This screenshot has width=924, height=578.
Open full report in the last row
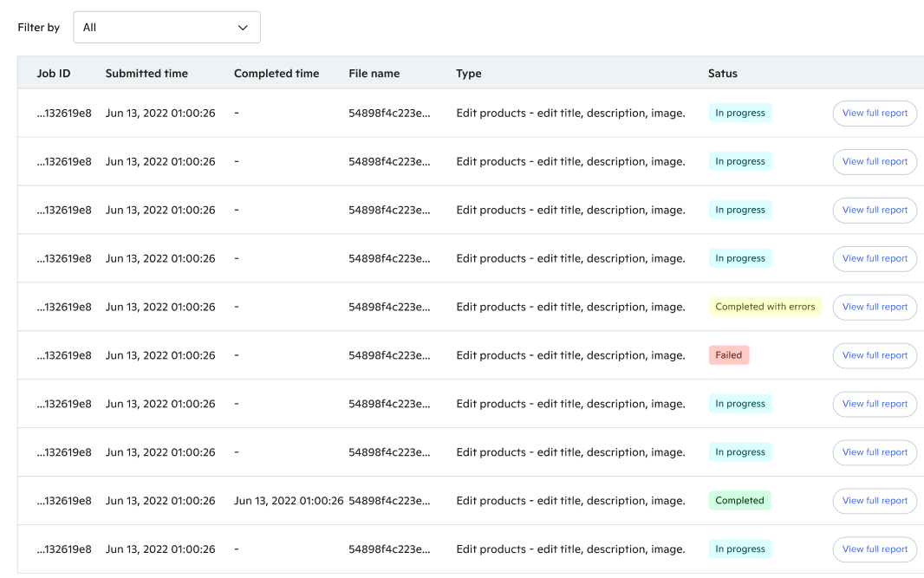click(x=875, y=549)
